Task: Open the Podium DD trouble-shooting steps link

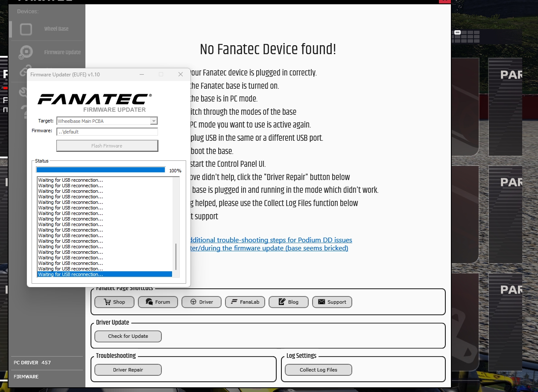Action: [x=270, y=240]
